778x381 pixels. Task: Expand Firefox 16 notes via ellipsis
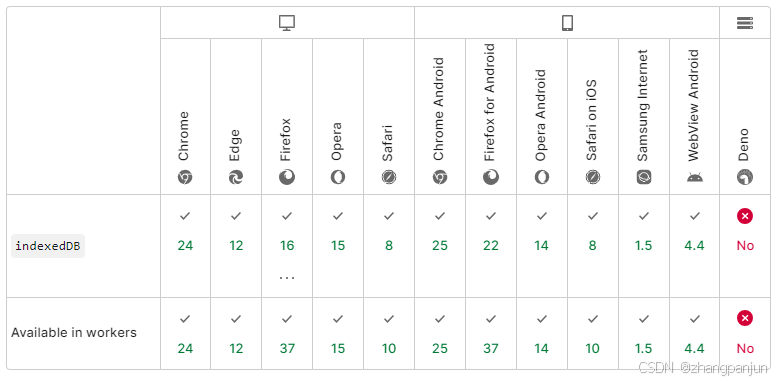point(287,277)
